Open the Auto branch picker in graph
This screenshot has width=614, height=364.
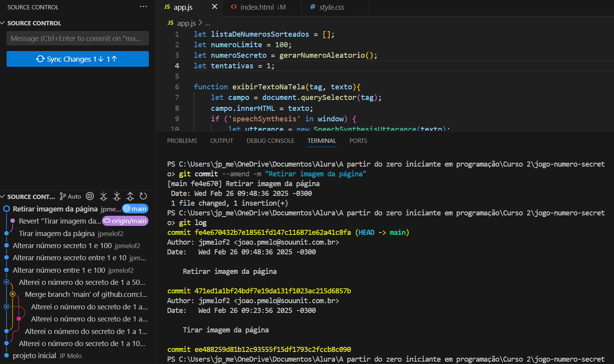70,196
